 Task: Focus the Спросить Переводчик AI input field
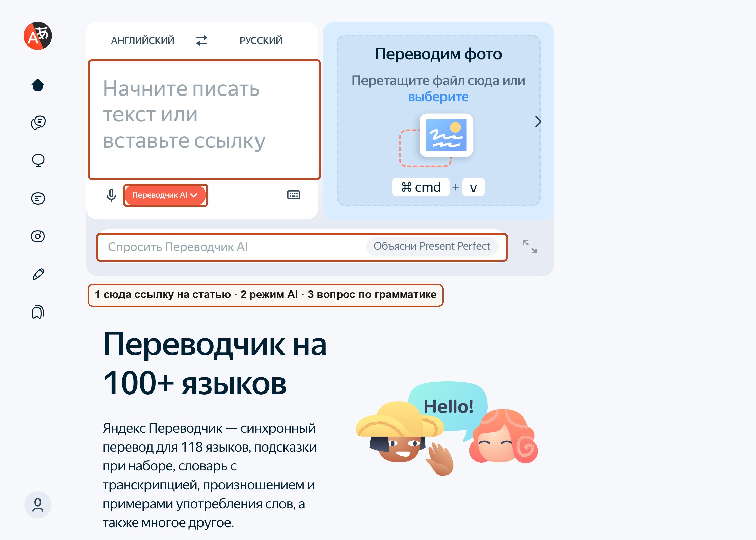pos(302,247)
